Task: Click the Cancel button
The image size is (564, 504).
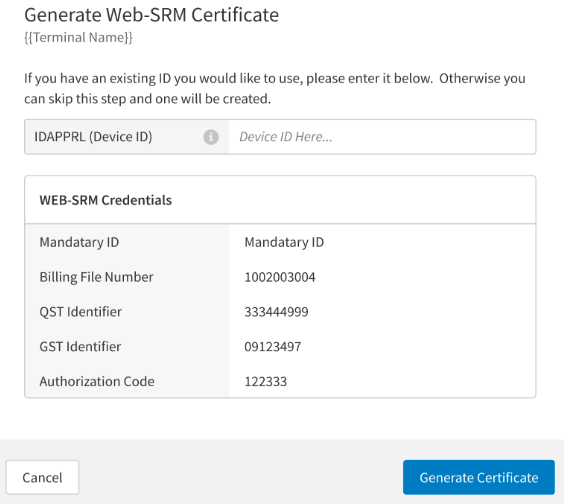Action: coord(42,477)
